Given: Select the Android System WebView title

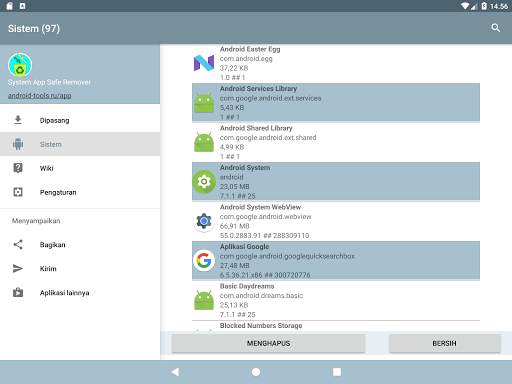Looking at the screenshot, I should point(260,207).
